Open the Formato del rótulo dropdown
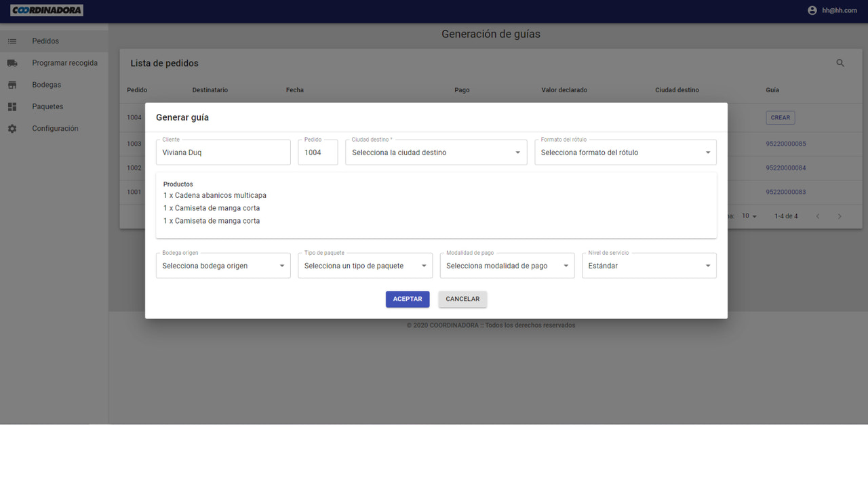Viewport: 868px width, 488px height. click(x=625, y=152)
